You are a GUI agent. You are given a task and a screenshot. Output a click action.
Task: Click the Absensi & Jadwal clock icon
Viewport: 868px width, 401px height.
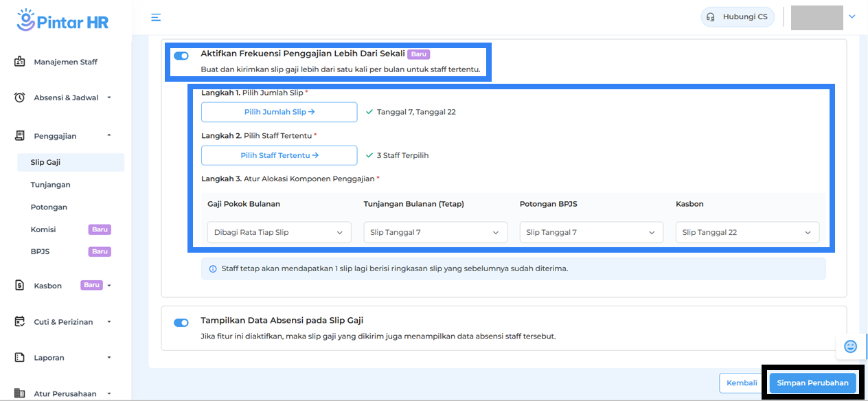pos(20,98)
